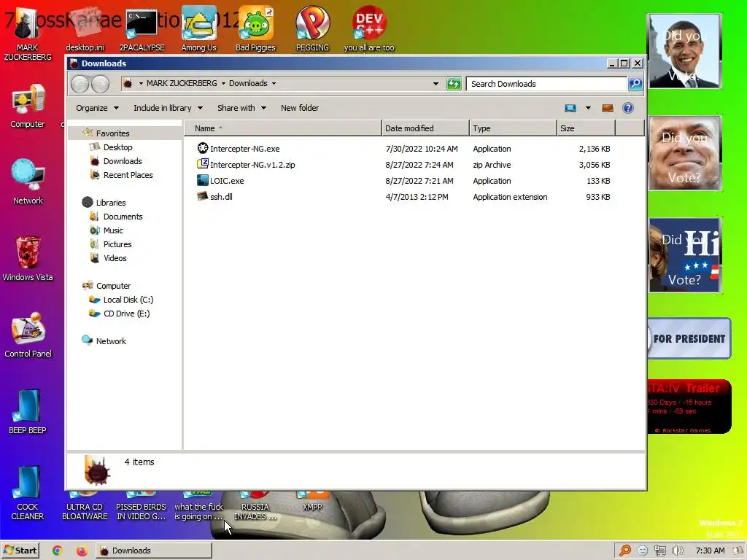Expand the Downloads breadcrumb arrow
The height and width of the screenshot is (560, 747).
click(x=274, y=83)
